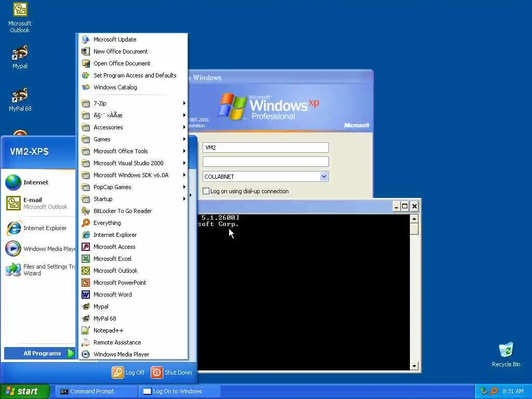Image resolution: width=532 pixels, height=399 pixels.
Task: Enable Log on using dial-up connection checkbox
Action: [x=206, y=191]
